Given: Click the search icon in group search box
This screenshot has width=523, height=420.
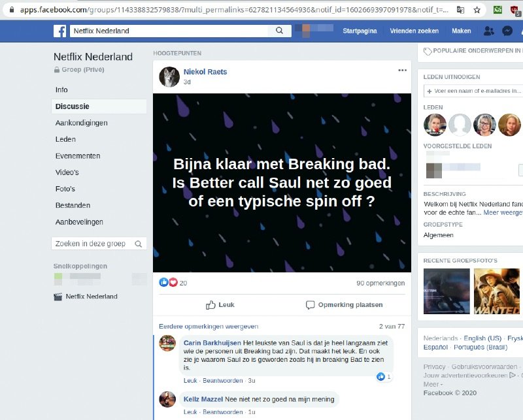Looking at the screenshot, I should [139, 244].
